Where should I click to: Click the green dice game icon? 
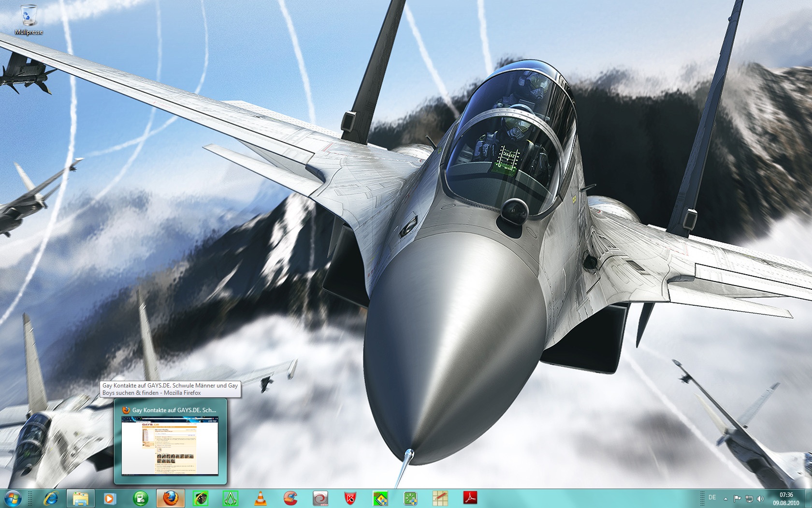200,498
